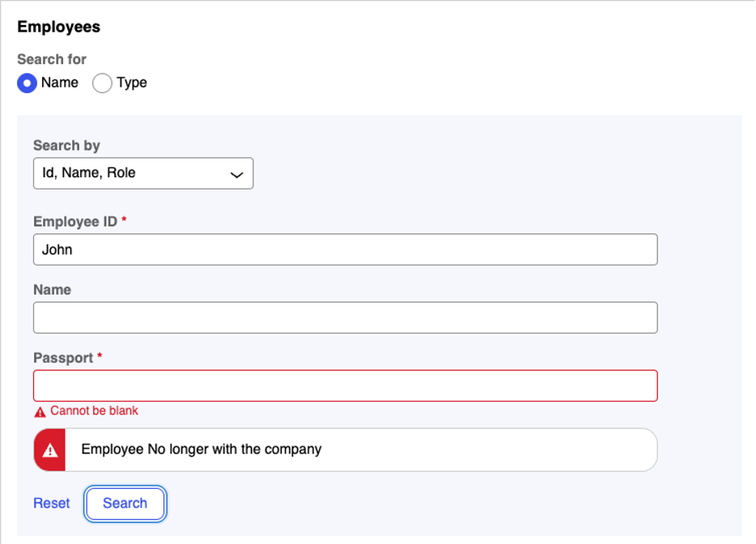Click the red-outlined Passport input field

click(x=345, y=385)
